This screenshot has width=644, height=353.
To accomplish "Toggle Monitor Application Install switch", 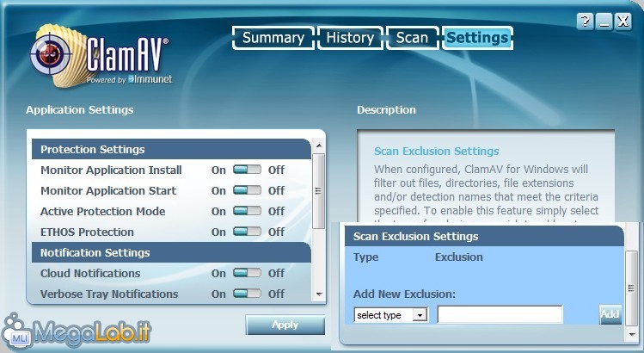I will pos(247,170).
